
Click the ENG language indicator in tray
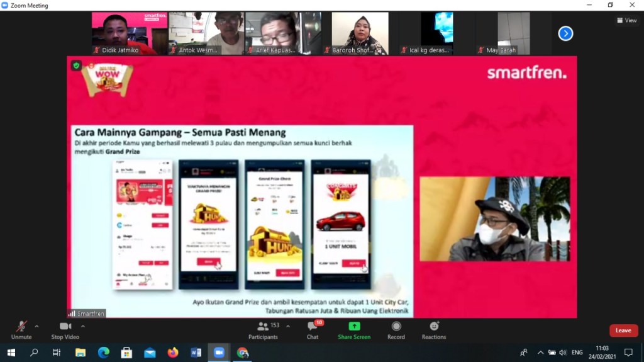click(577, 353)
